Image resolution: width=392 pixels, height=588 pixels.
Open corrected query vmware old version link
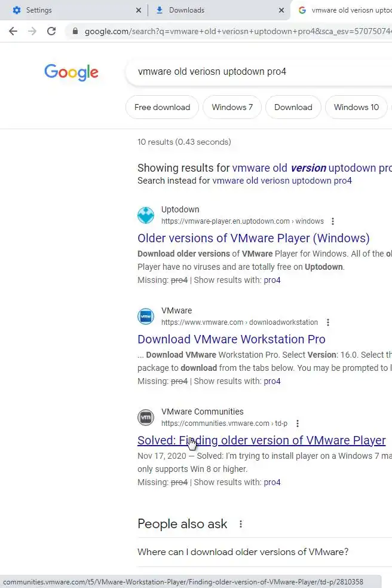pos(312,167)
